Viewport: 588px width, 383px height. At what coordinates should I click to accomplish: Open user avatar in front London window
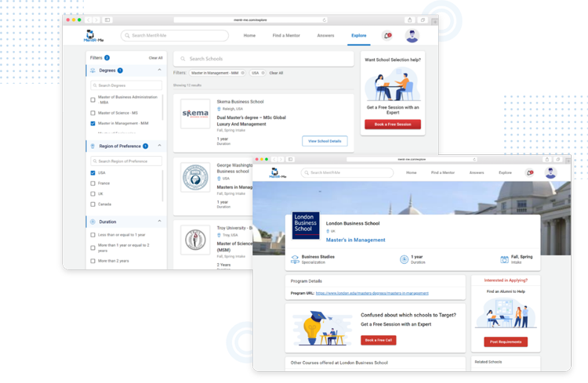click(550, 173)
